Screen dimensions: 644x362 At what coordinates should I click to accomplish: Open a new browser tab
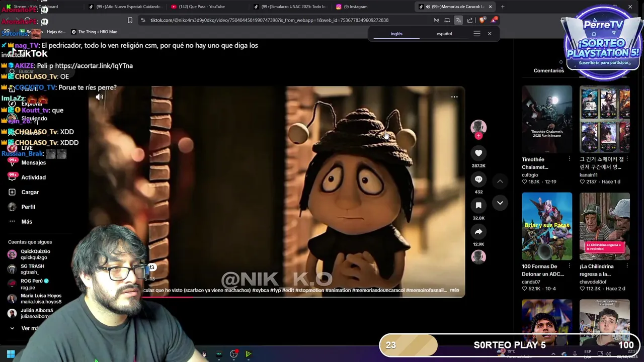click(x=503, y=7)
